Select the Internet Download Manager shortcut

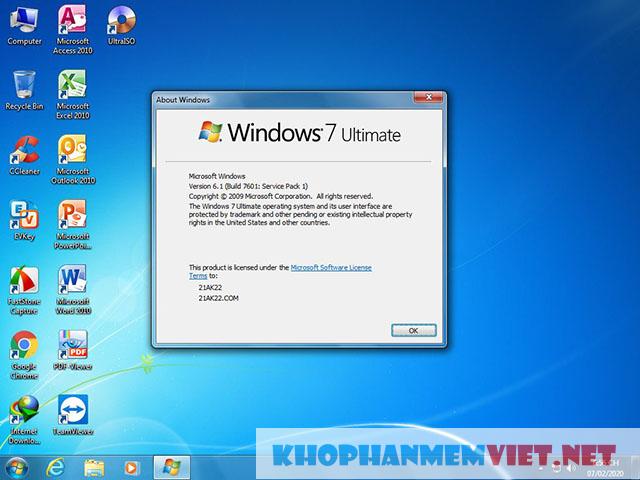[x=24, y=420]
